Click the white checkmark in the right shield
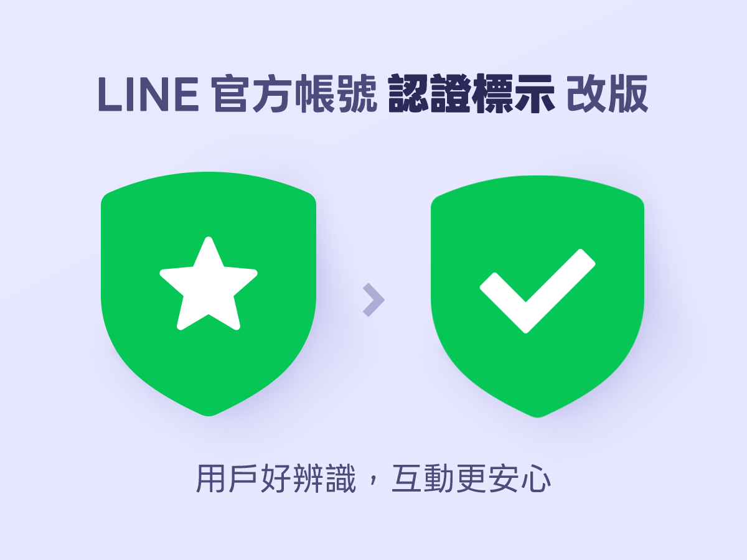The image size is (747, 560). (x=537, y=291)
